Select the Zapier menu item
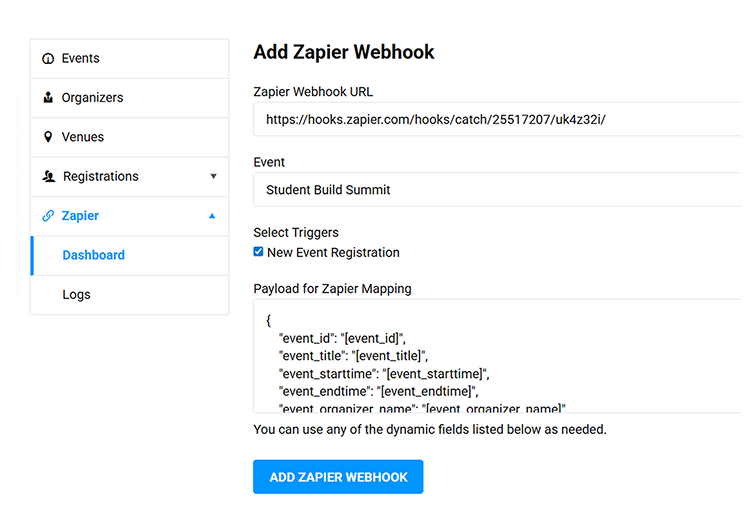Image resolution: width=755 pixels, height=520 pixels. point(130,216)
